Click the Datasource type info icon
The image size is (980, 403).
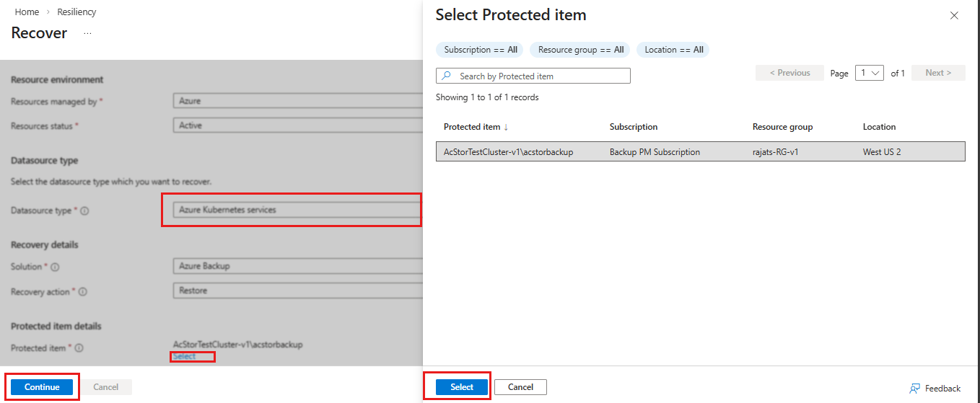(84, 211)
